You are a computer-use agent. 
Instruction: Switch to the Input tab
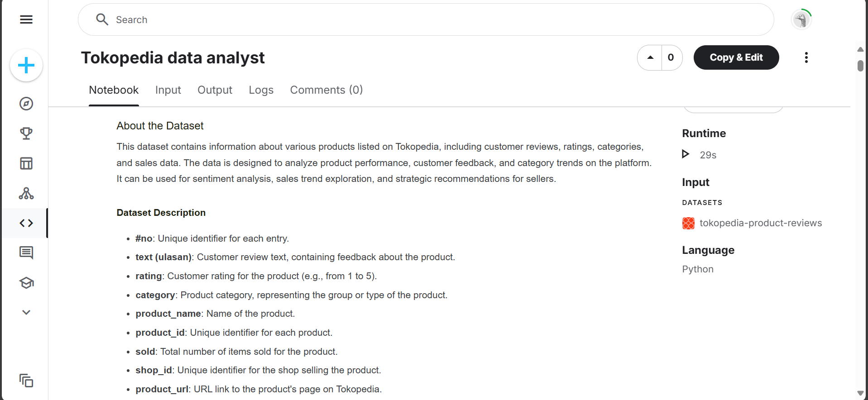tap(168, 90)
